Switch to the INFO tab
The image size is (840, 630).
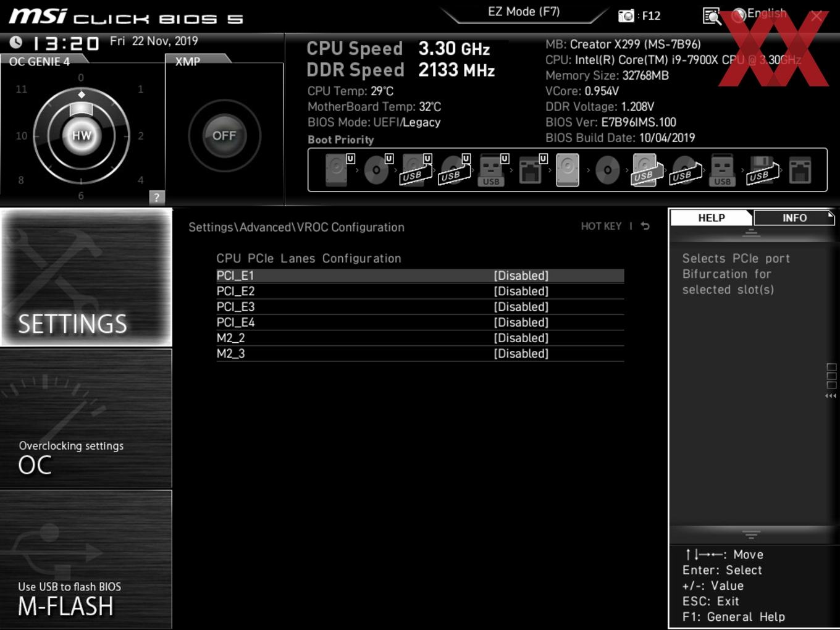point(794,218)
